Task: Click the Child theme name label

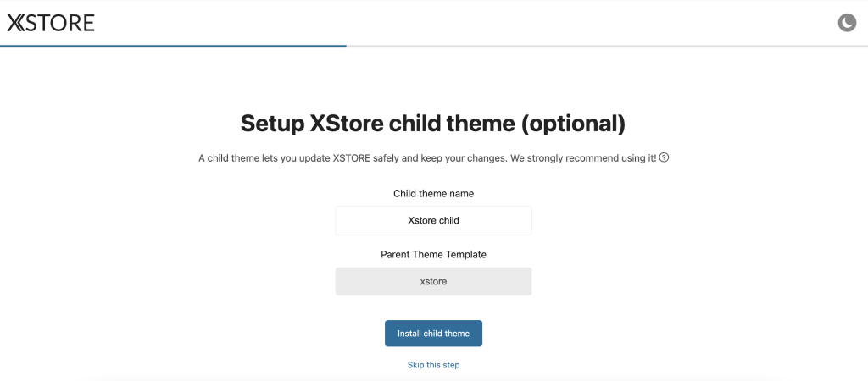Action: tap(433, 194)
